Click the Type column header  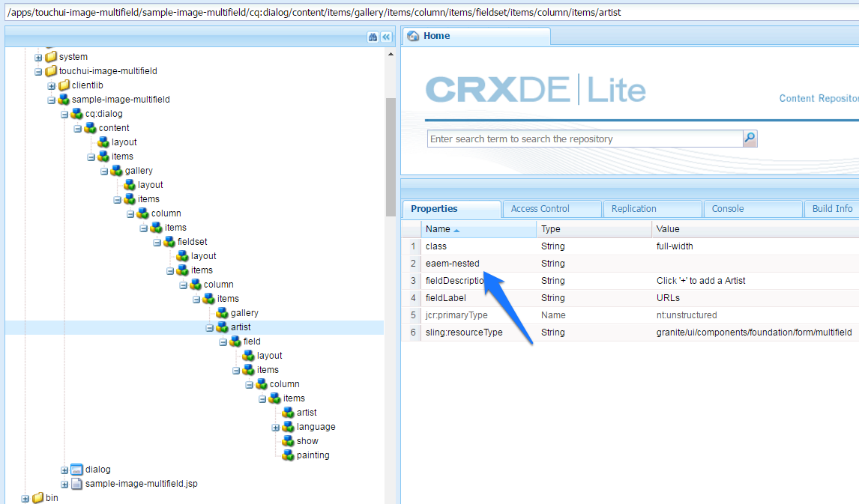(594, 228)
